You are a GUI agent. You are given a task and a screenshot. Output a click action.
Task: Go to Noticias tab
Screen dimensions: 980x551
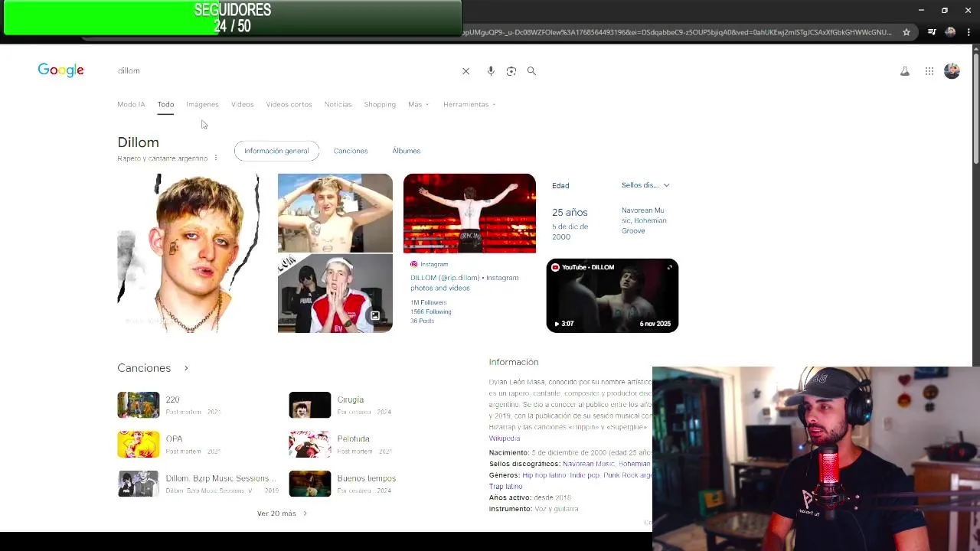click(x=338, y=104)
